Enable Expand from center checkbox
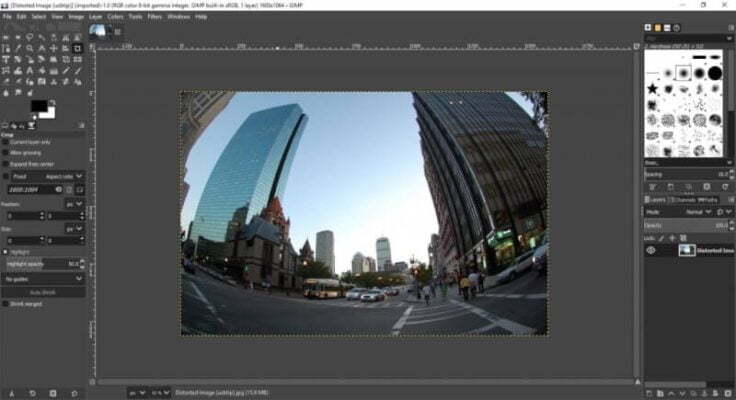Image resolution: width=736 pixels, height=400 pixels. click(6, 164)
